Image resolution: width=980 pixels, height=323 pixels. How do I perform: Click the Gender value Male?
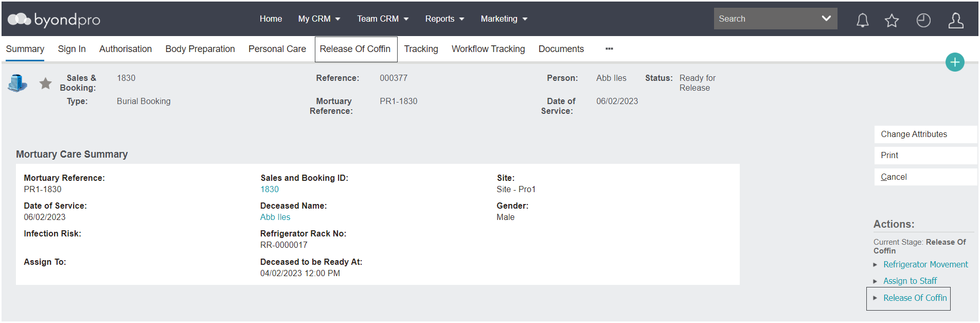click(505, 217)
